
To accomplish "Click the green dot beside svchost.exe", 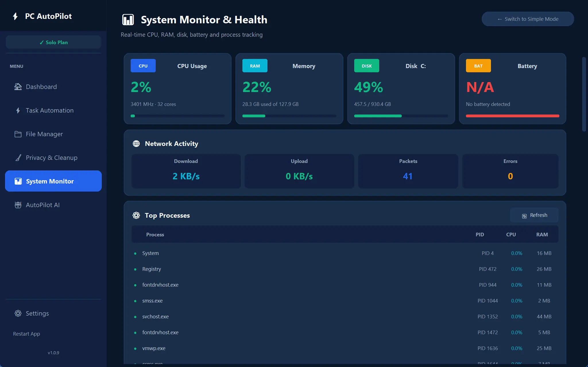I will point(135,317).
